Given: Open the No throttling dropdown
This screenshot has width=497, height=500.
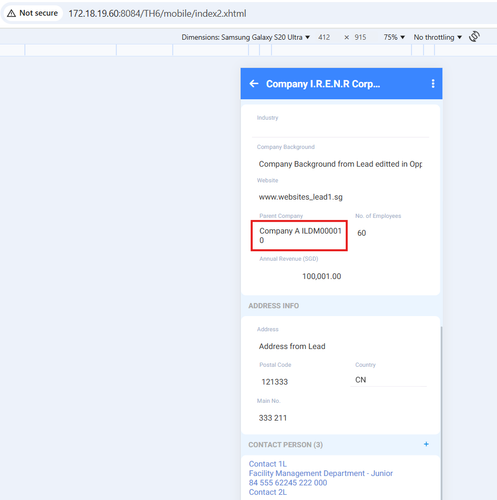Looking at the screenshot, I should tap(438, 37).
